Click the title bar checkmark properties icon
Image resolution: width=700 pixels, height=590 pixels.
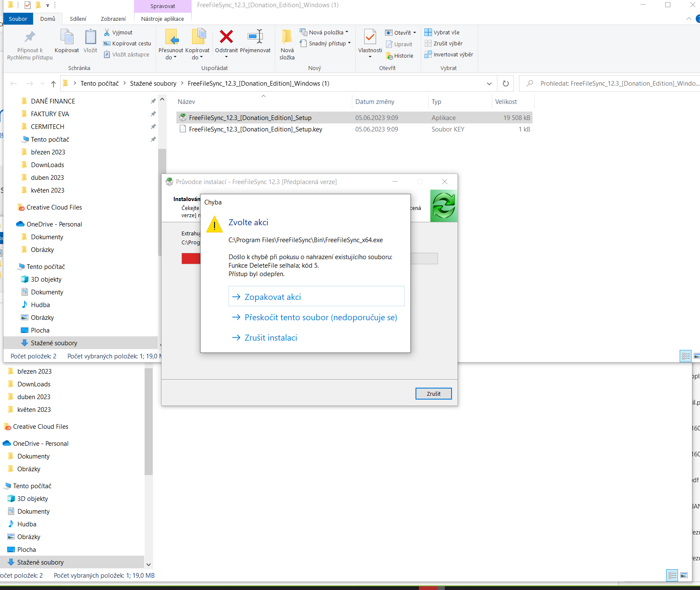(28, 5)
